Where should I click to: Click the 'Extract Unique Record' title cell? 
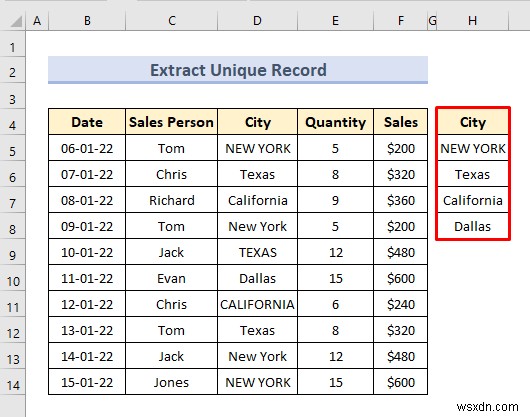pyautogui.click(x=238, y=70)
